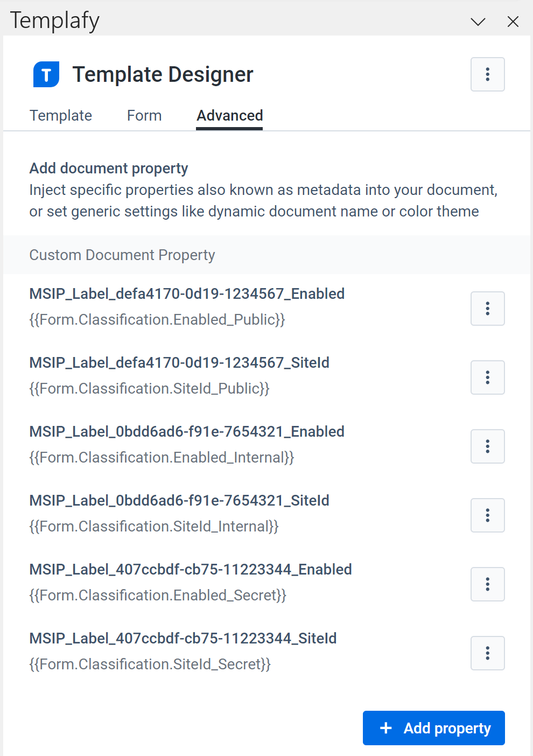The height and width of the screenshot is (756, 533).
Task: Open the Template Designer overflow menu
Action: pos(487,74)
